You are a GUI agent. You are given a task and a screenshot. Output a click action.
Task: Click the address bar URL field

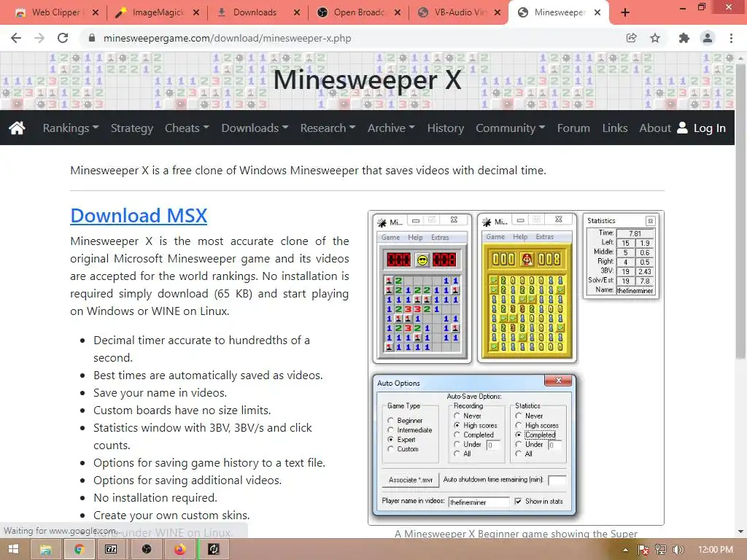coord(352,38)
